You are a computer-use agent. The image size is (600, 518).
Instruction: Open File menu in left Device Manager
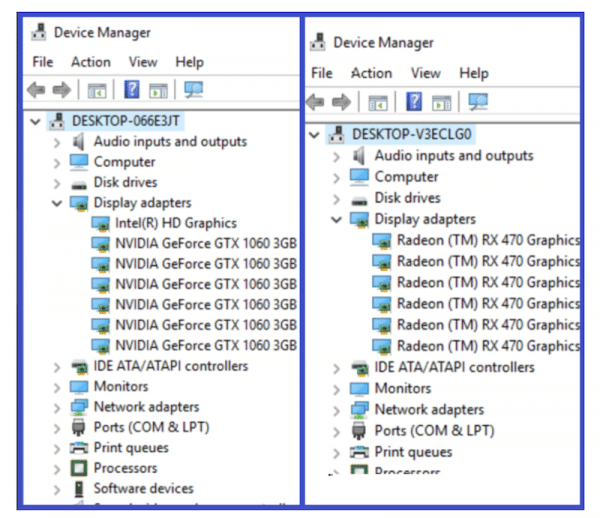[42, 62]
